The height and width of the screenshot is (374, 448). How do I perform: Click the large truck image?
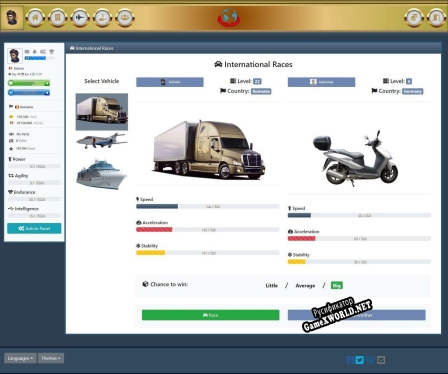click(208, 150)
